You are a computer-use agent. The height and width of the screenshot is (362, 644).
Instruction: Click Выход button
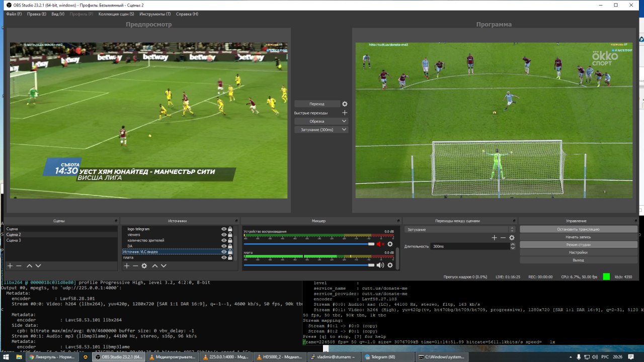tap(578, 260)
